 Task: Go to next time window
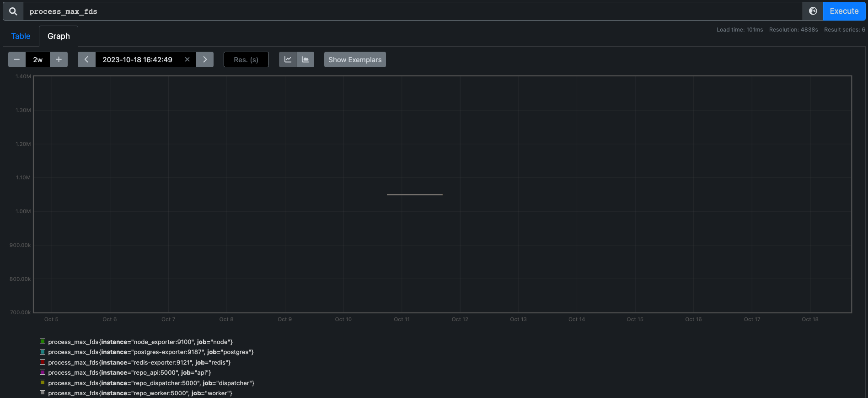click(205, 59)
